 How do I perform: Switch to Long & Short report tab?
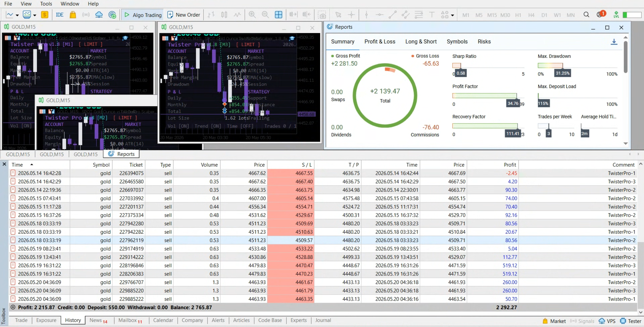click(421, 42)
